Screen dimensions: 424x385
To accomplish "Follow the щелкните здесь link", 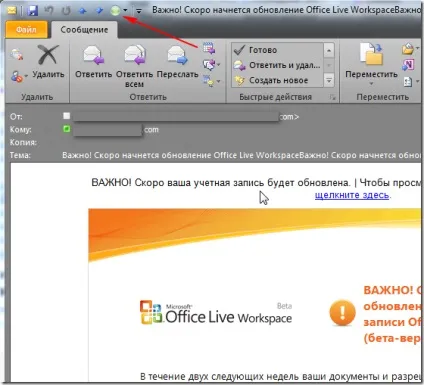I will click(x=352, y=195).
